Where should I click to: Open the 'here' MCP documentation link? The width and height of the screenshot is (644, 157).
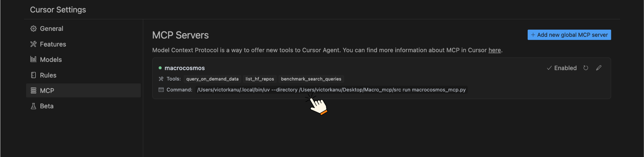pyautogui.click(x=494, y=50)
